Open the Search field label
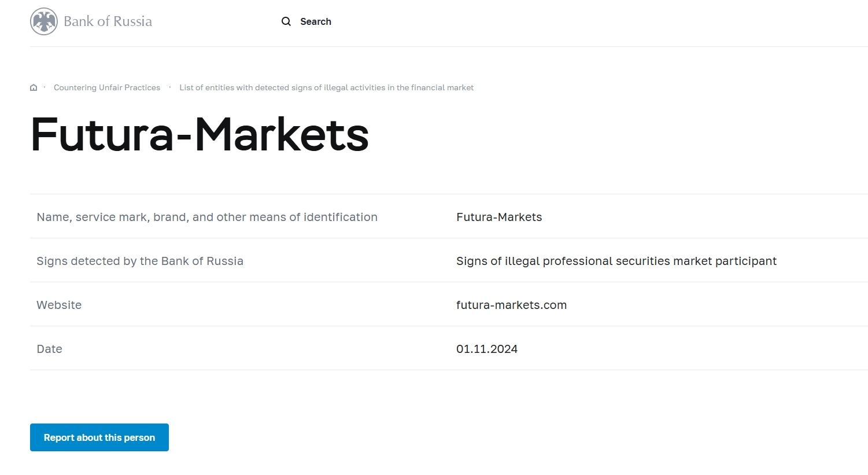The height and width of the screenshot is (475, 868). (316, 21)
